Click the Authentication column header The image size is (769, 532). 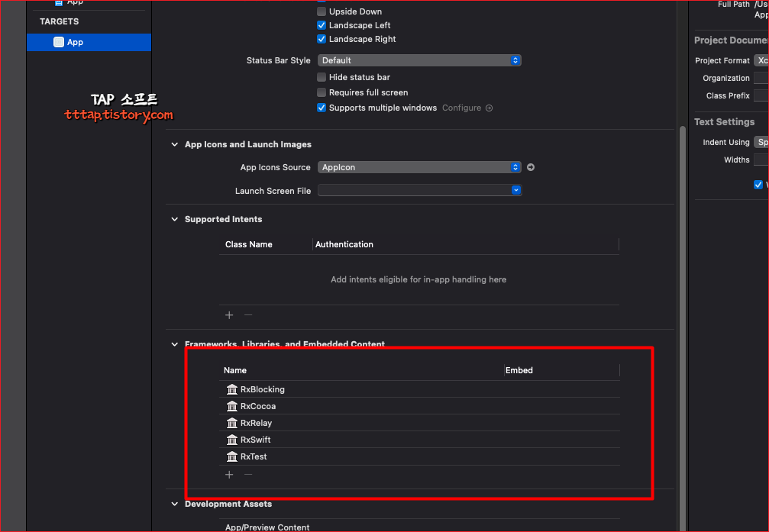pos(344,244)
